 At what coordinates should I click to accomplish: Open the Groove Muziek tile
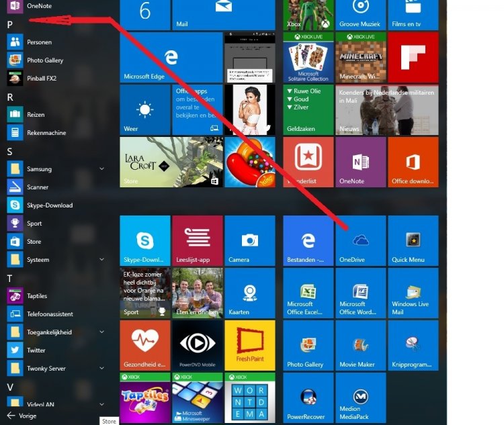[x=361, y=15]
